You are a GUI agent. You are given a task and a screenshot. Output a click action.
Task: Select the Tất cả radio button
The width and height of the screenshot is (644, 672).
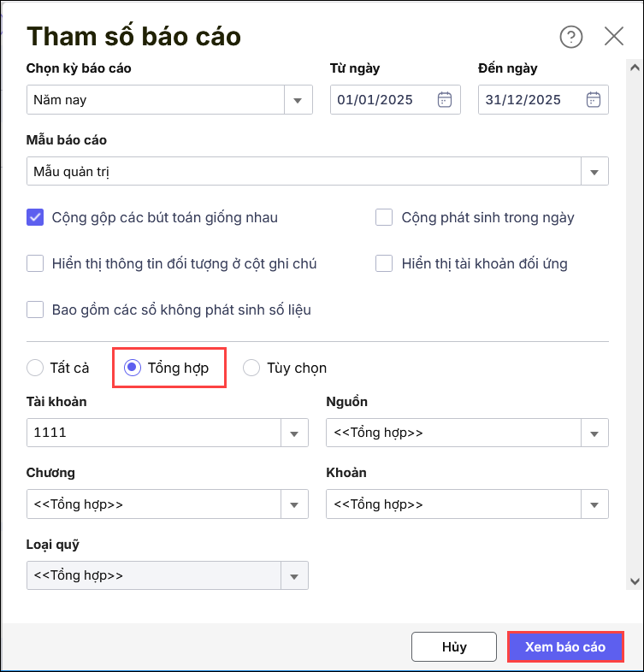pyautogui.click(x=35, y=368)
